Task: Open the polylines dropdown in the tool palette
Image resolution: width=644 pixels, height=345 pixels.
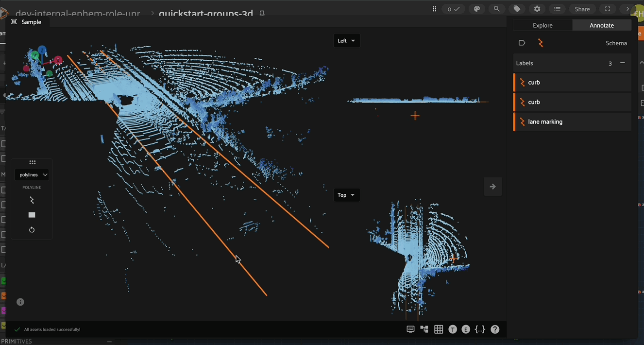Action: point(31,174)
